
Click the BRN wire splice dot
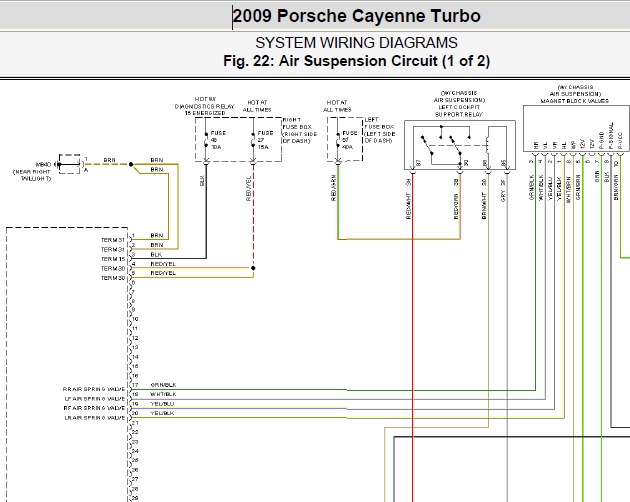131,164
